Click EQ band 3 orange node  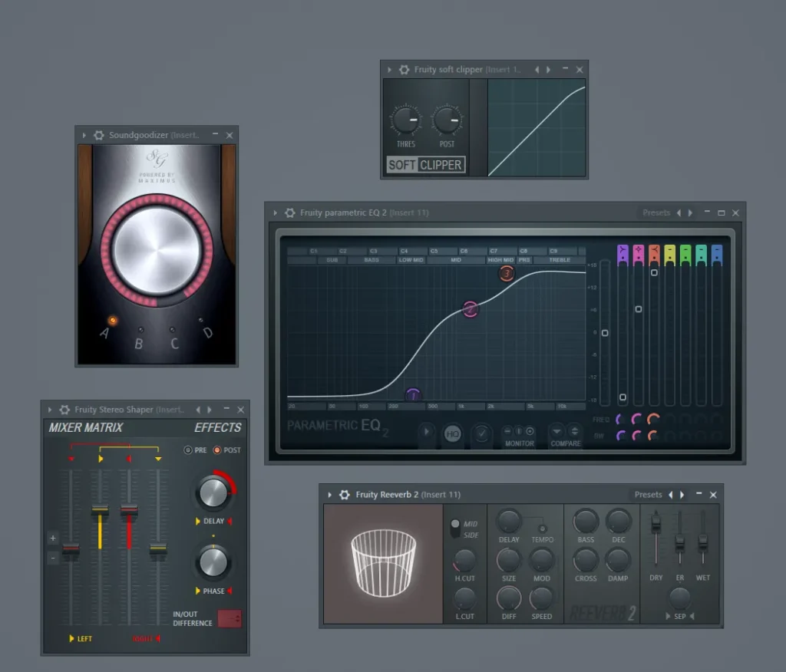[x=506, y=274]
